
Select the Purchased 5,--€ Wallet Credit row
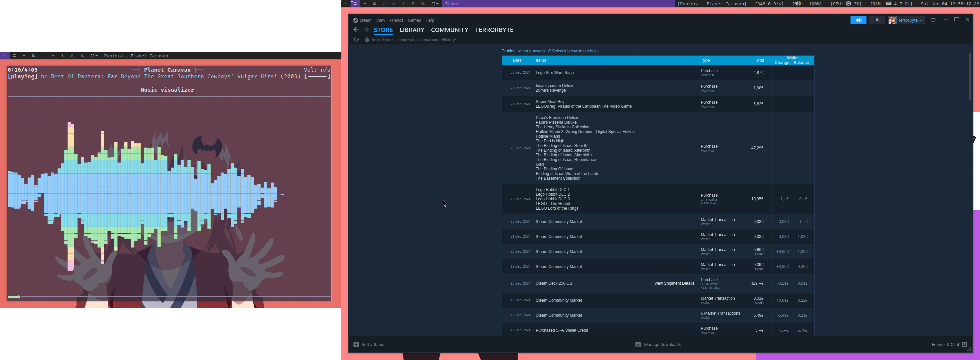point(658,330)
